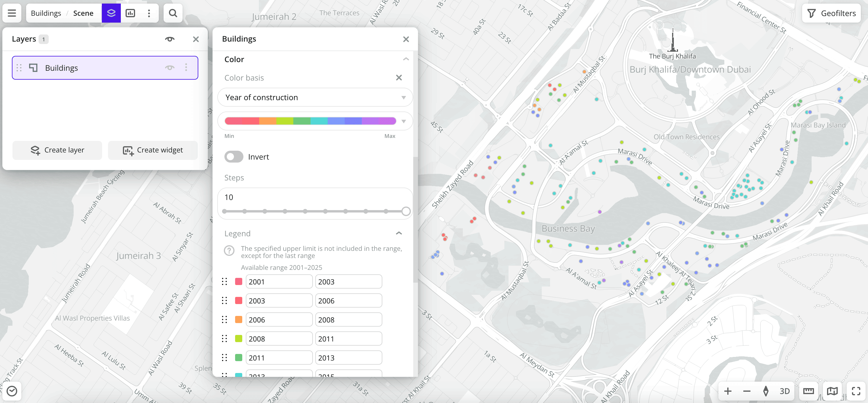Open the Year of construction dropdown
The height and width of the screenshot is (403, 868).
click(315, 97)
